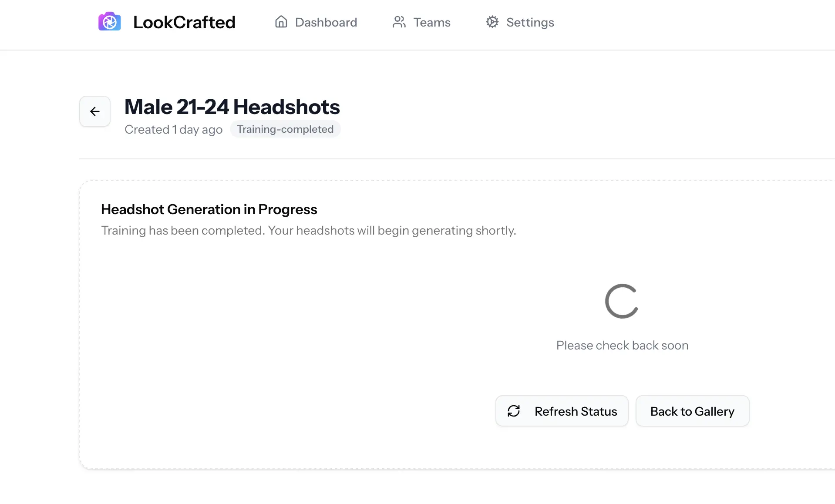The image size is (835, 504).
Task: Select the Male 21-24 Headshots title
Action: (x=232, y=106)
